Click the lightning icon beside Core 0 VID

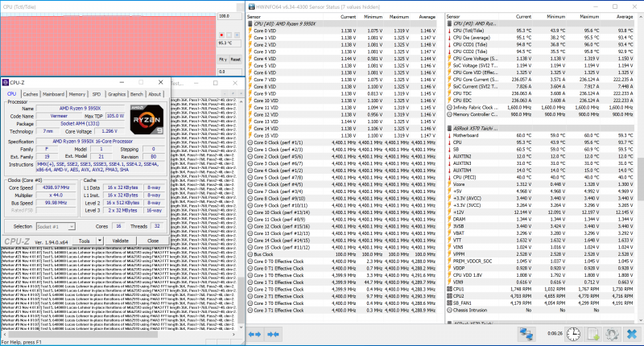pyautogui.click(x=250, y=31)
